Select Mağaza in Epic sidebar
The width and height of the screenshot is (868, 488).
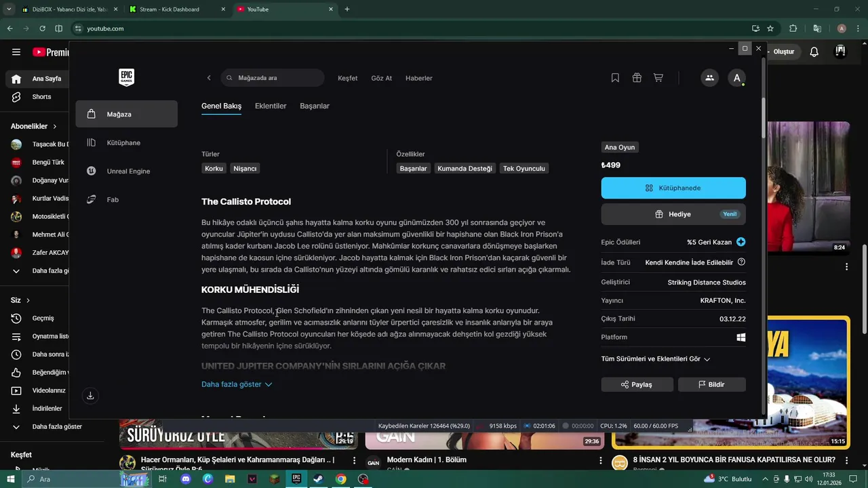click(127, 114)
